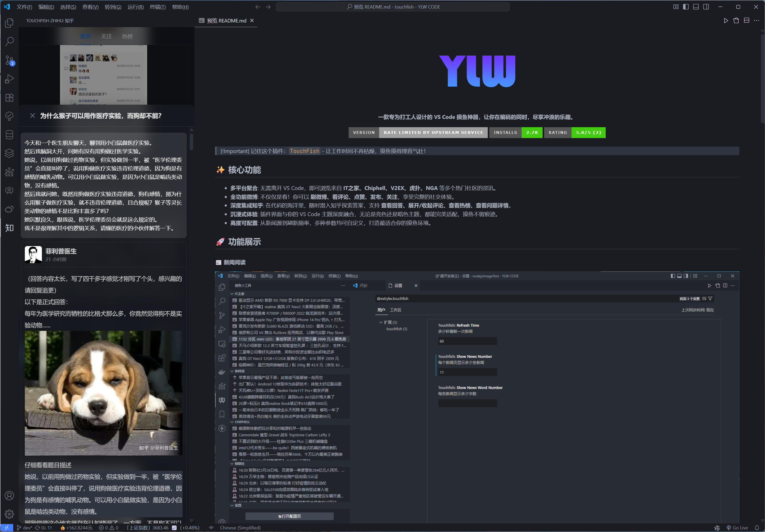Open the 转到(G) menu
The image size is (765, 532).
coord(113,7)
